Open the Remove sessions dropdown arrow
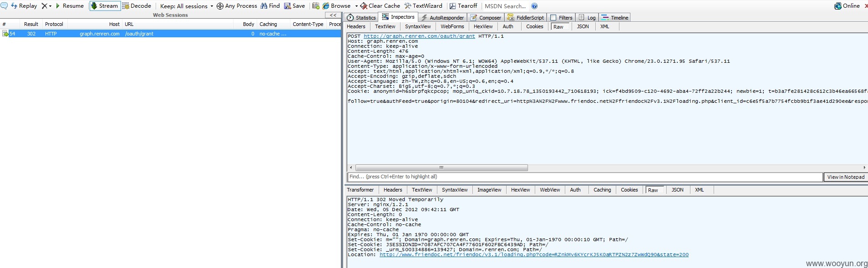 [50, 6]
